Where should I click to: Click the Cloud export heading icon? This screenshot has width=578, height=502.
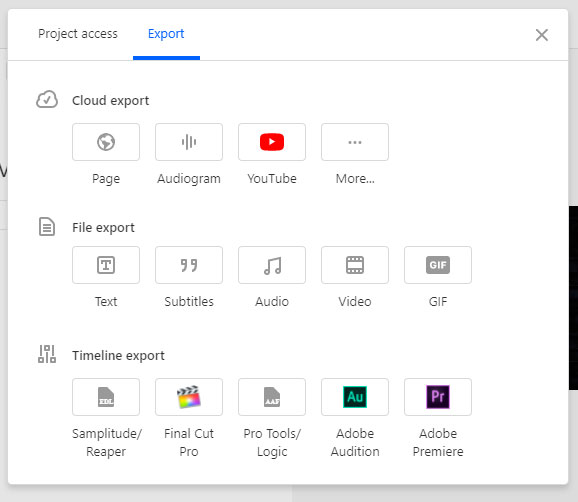[47, 100]
